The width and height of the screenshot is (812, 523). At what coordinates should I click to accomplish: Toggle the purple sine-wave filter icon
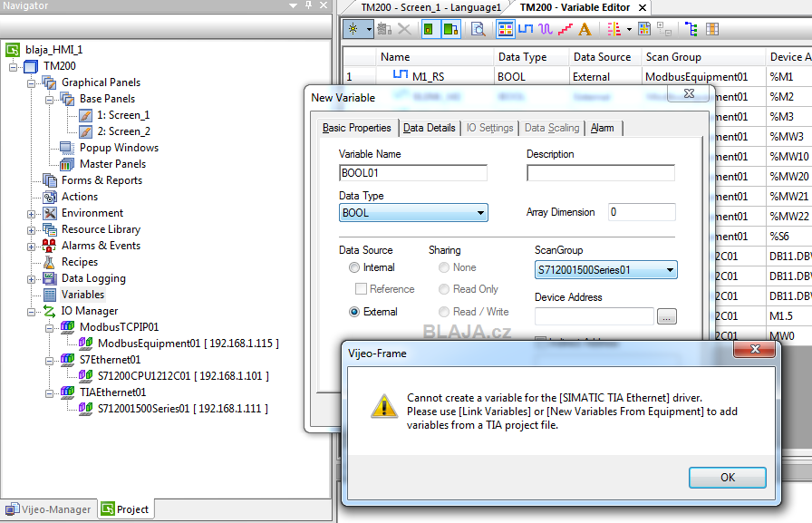(546, 28)
